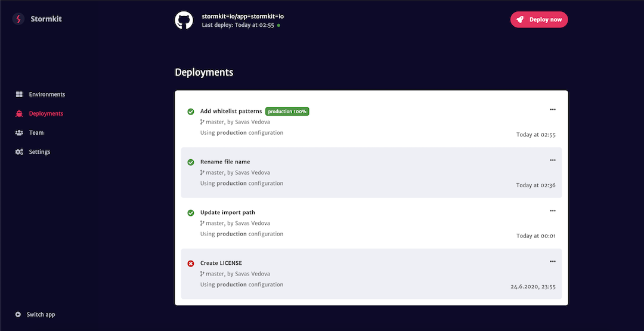644x331 pixels.
Task: Open Settings in sidebar
Action: pyautogui.click(x=39, y=152)
